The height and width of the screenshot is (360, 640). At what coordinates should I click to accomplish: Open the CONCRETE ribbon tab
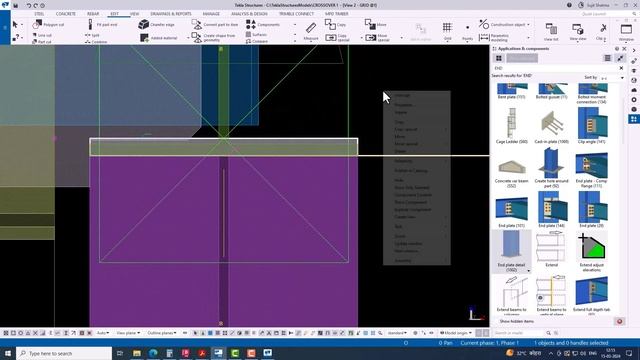66,14
